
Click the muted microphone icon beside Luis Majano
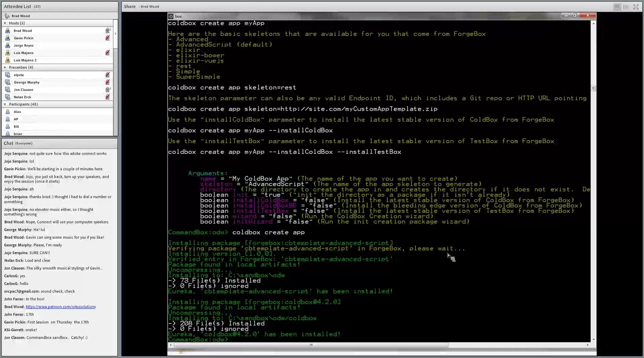tap(108, 53)
